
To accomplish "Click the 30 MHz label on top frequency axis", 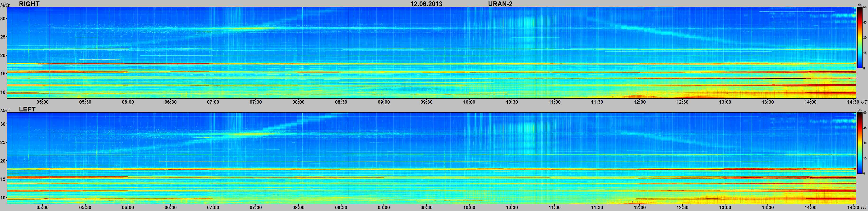I will [3, 19].
